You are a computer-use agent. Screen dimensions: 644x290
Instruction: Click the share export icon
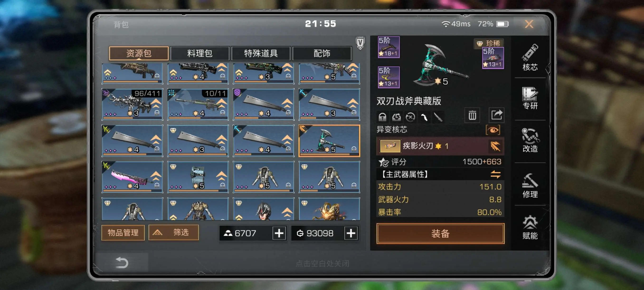(497, 115)
